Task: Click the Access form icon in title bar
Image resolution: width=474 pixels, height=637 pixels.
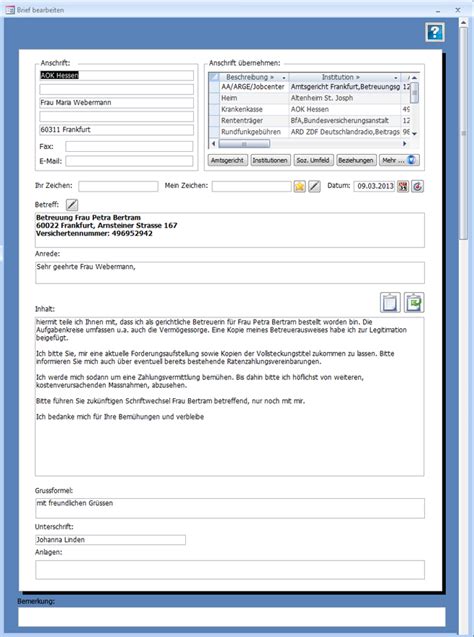Action: pos(10,10)
